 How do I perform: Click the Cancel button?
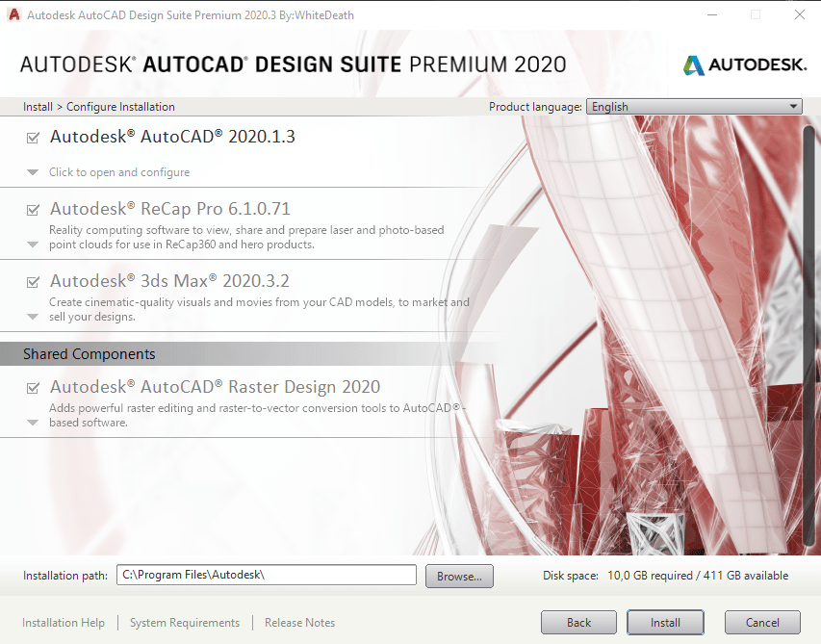click(x=762, y=623)
